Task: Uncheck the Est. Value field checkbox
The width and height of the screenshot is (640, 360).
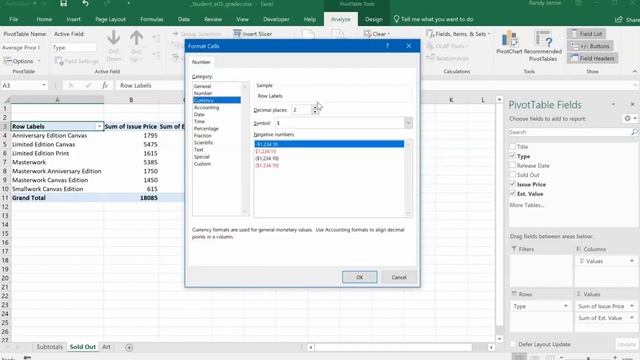Action: click(x=513, y=193)
